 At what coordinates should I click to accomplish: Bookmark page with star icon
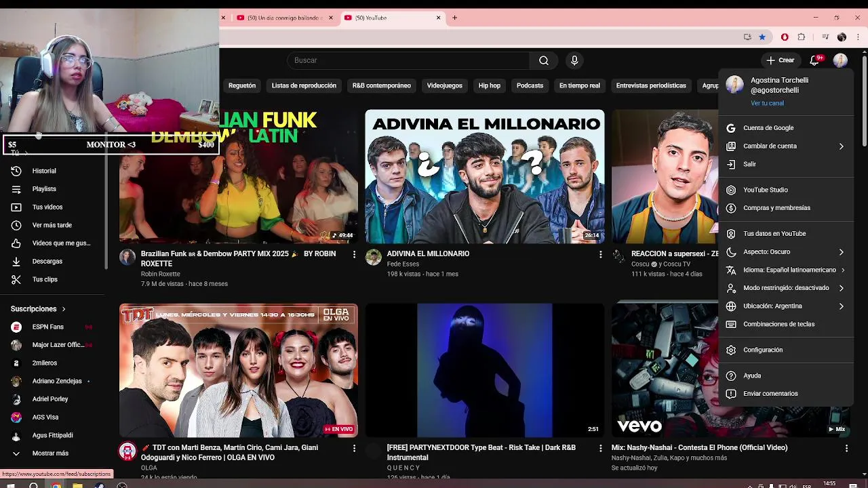pyautogui.click(x=762, y=37)
